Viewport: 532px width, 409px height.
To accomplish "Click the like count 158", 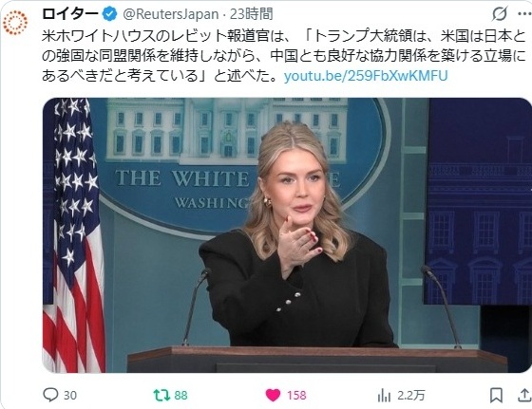I will 296,396.
